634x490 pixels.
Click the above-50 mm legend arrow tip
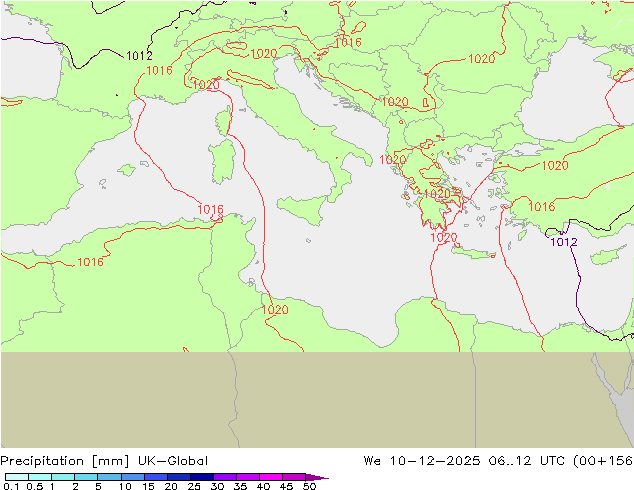click(x=317, y=477)
